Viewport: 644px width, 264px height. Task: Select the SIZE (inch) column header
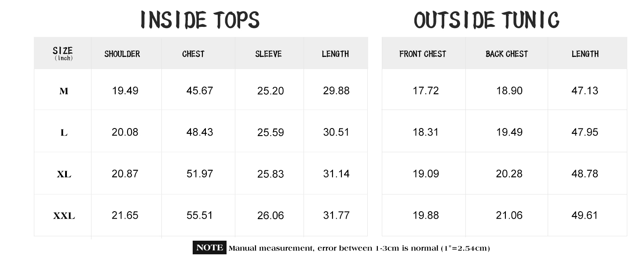tap(63, 54)
